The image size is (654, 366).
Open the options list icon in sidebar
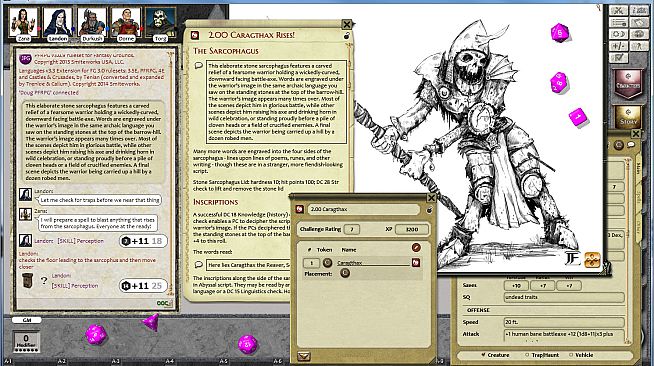pos(619,23)
